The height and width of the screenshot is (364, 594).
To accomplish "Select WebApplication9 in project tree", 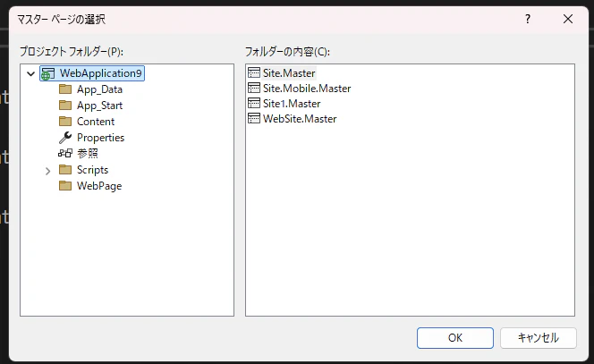I will point(101,73).
